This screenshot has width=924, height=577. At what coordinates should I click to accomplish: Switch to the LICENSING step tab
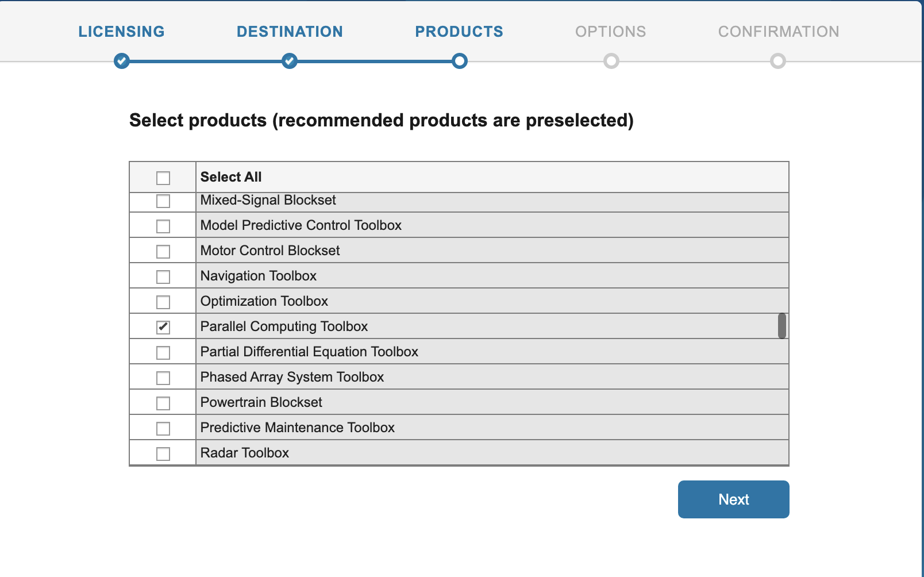point(121,32)
